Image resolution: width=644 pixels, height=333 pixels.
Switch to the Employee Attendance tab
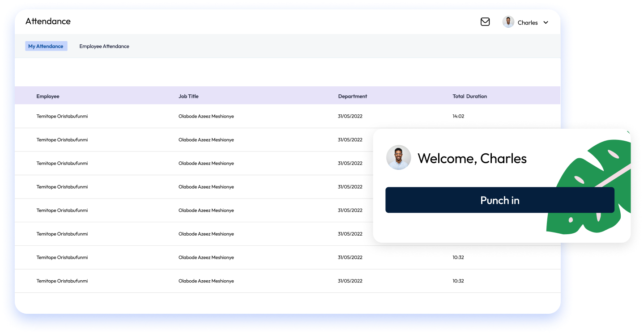pos(104,46)
